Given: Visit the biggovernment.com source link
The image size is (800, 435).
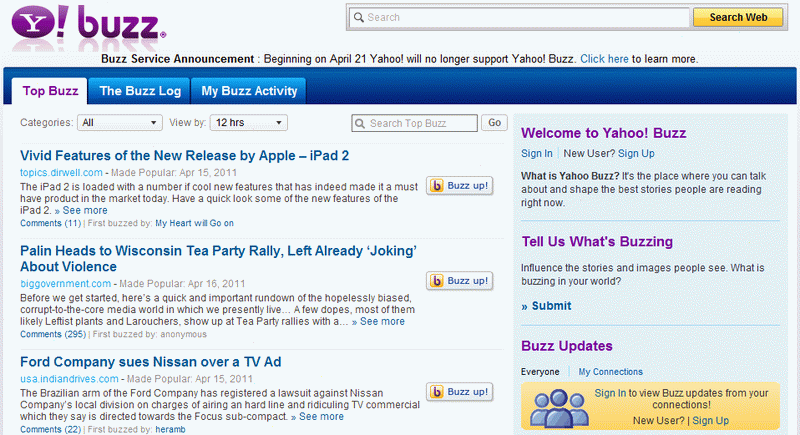Looking at the screenshot, I should point(65,284).
